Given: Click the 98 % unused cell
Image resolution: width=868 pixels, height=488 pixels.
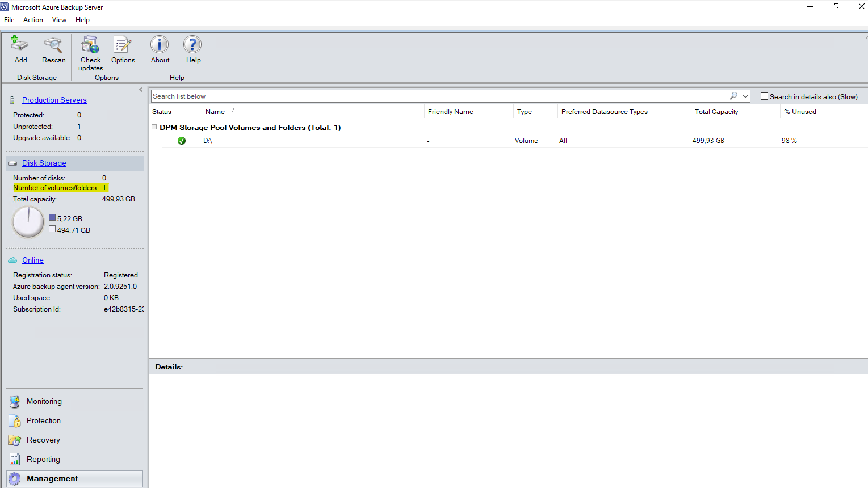Looking at the screenshot, I should (x=789, y=141).
